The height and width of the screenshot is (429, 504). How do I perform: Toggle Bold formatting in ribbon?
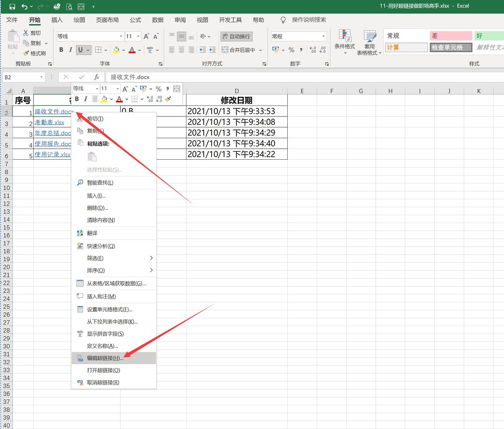pos(61,50)
